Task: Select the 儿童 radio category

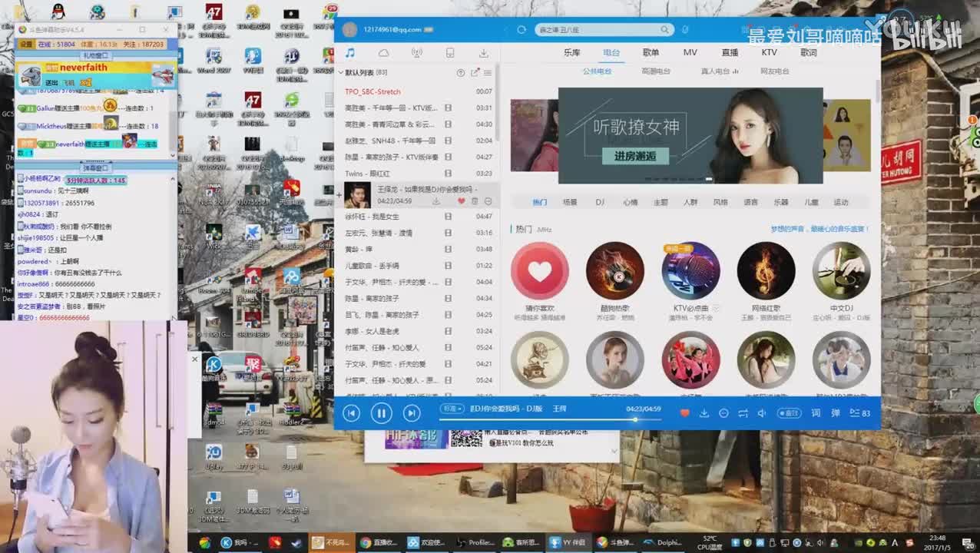Action: click(811, 202)
